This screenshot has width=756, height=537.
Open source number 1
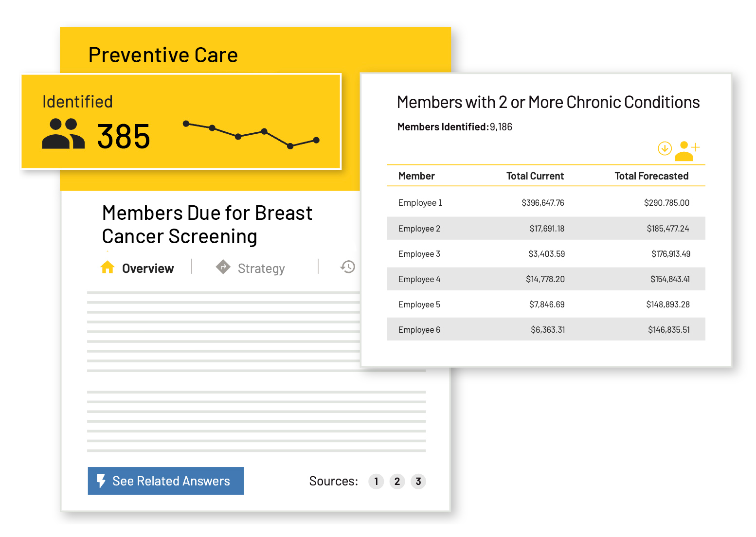point(376,481)
